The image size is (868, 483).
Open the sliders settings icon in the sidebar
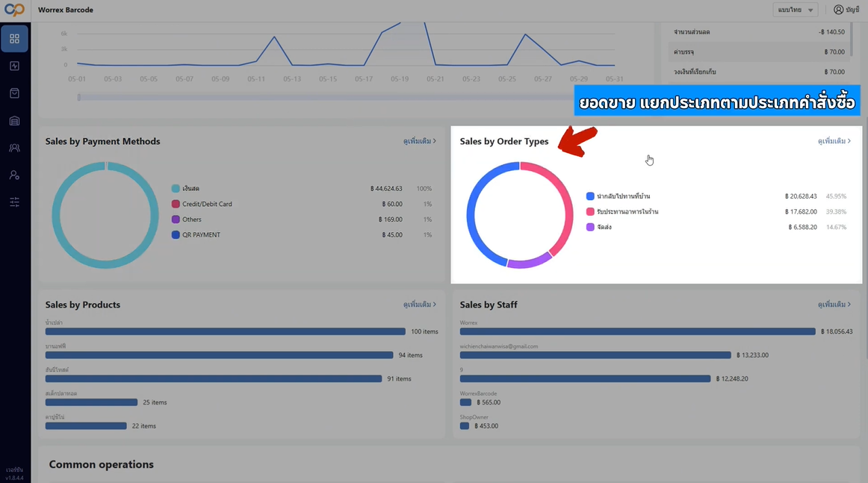[x=14, y=202]
